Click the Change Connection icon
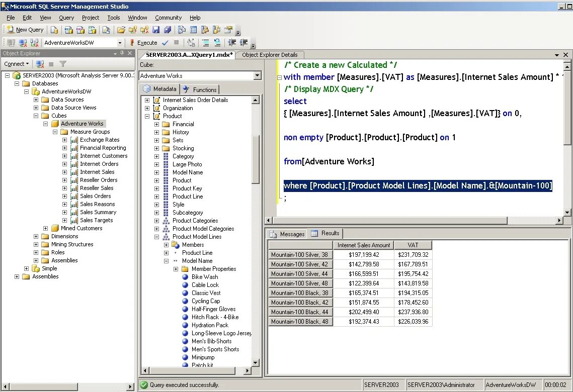The image size is (573, 392). pos(34,43)
